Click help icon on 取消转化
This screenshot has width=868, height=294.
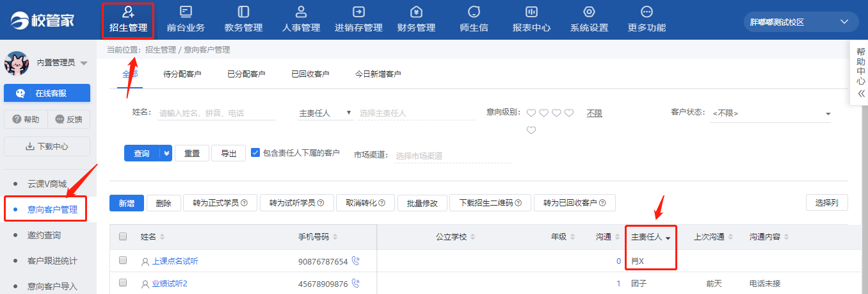[382, 203]
